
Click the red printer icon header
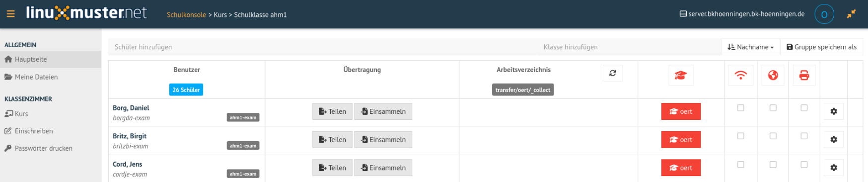pyautogui.click(x=804, y=76)
